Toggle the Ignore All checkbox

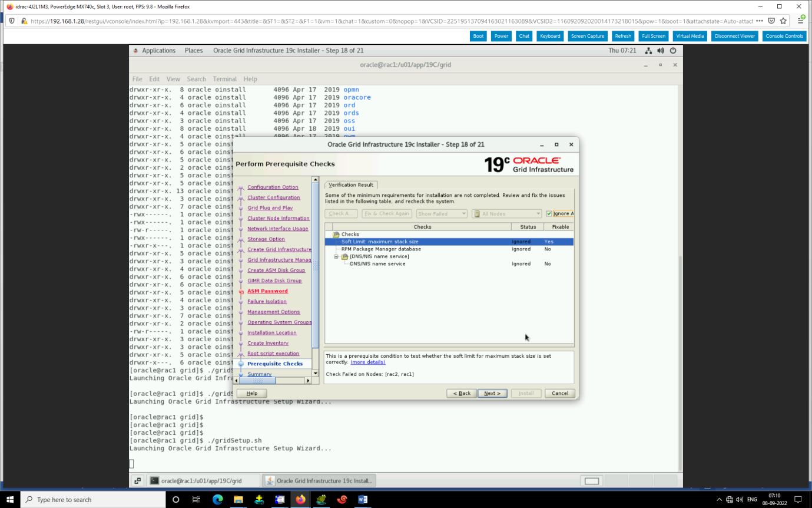549,213
